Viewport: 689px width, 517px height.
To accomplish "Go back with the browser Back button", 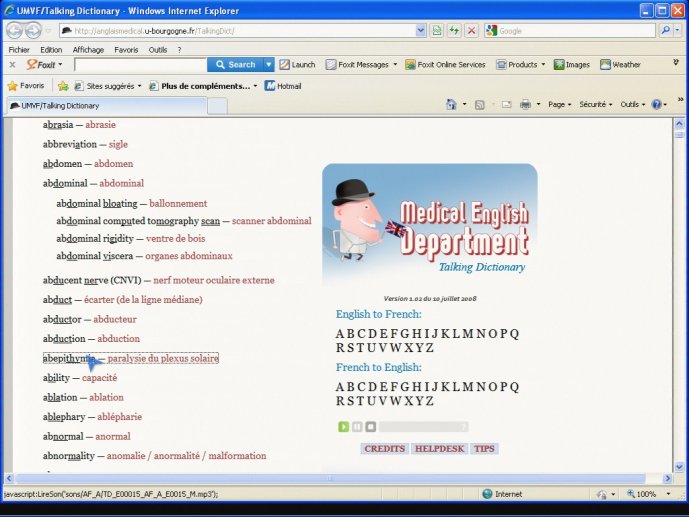I will pyautogui.click(x=15, y=31).
